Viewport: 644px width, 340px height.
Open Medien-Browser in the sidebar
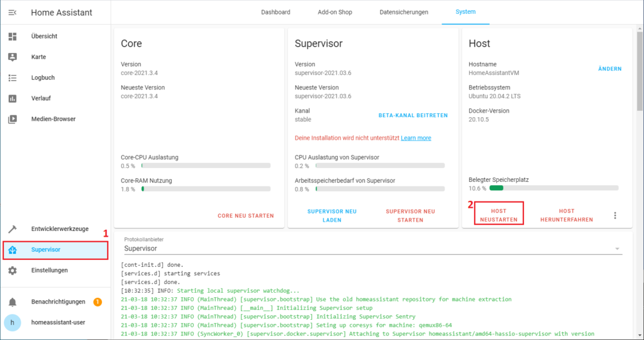point(55,119)
